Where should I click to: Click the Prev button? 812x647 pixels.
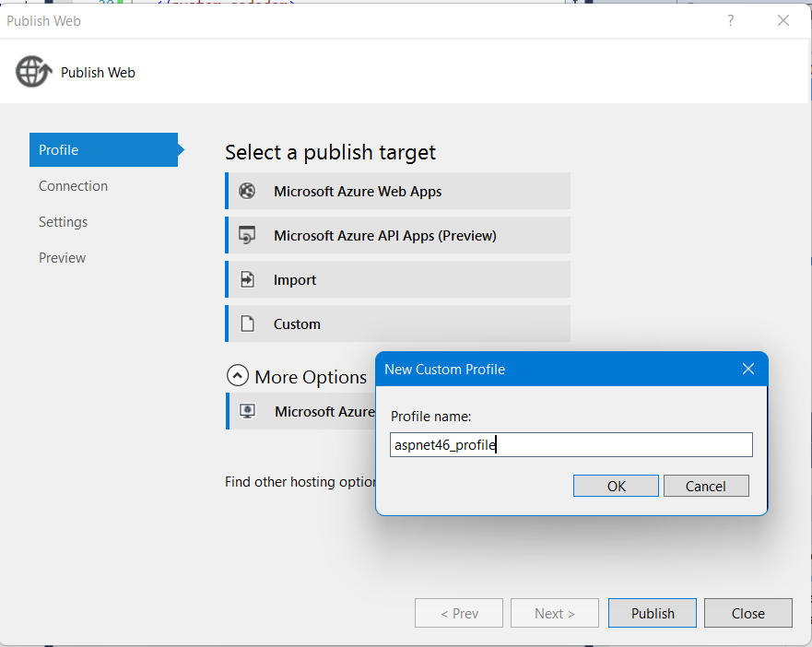coord(459,613)
